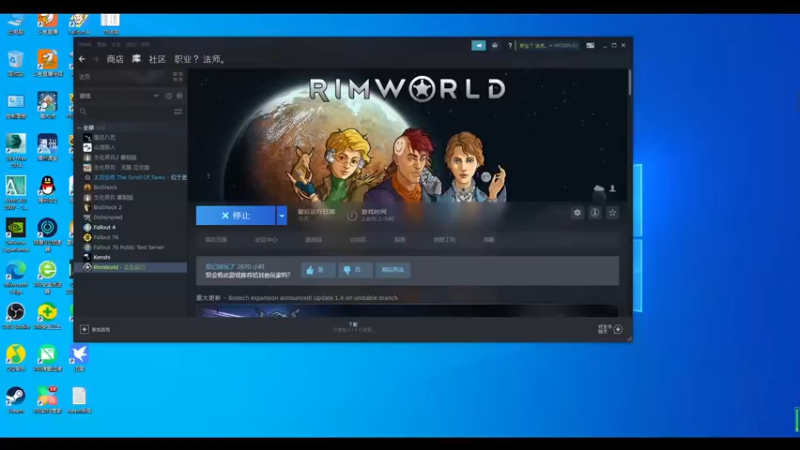Select RimWorld in the library list
This screenshot has height=450, width=800.
tap(131, 267)
